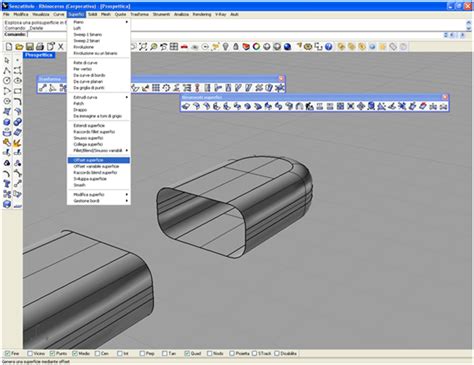Close the Trasforma floating toolbar

281,79
